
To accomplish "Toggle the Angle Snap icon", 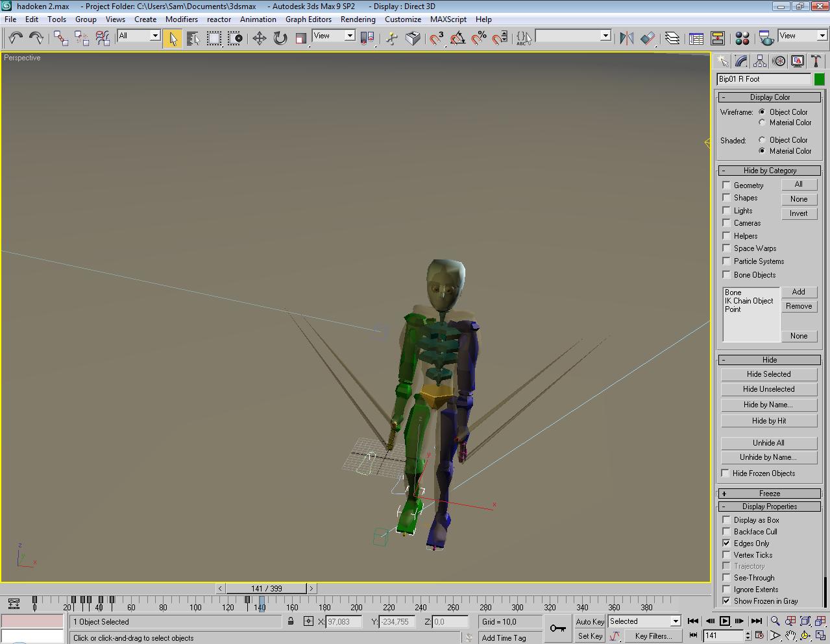I will point(458,38).
